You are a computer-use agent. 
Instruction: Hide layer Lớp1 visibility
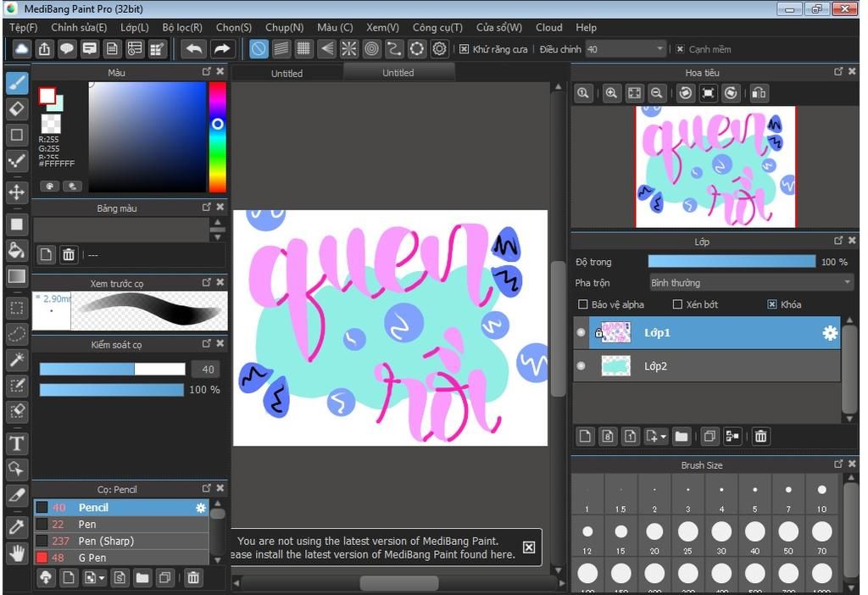click(x=581, y=332)
